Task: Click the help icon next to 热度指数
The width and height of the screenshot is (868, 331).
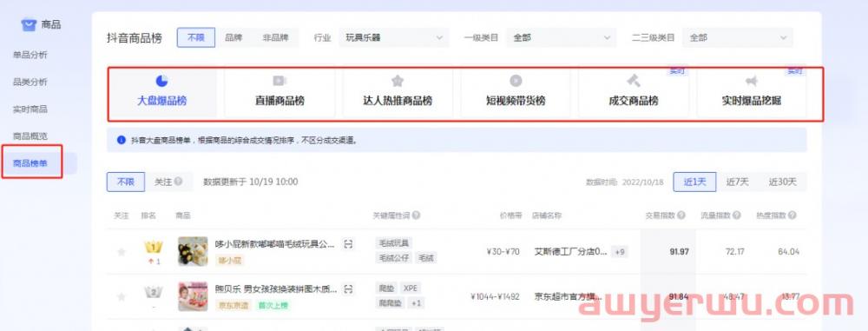Action: coord(792,215)
